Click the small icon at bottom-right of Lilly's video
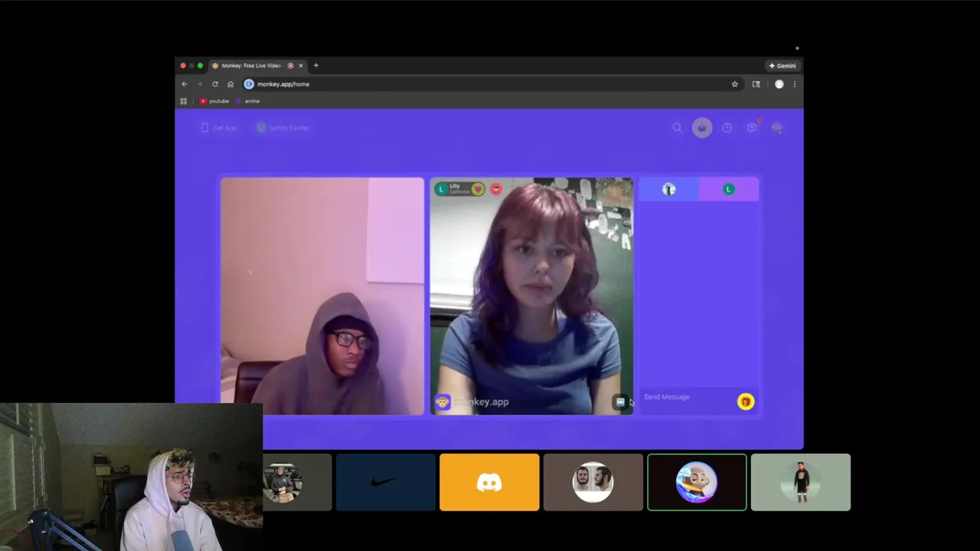The width and height of the screenshot is (980, 551). point(620,402)
